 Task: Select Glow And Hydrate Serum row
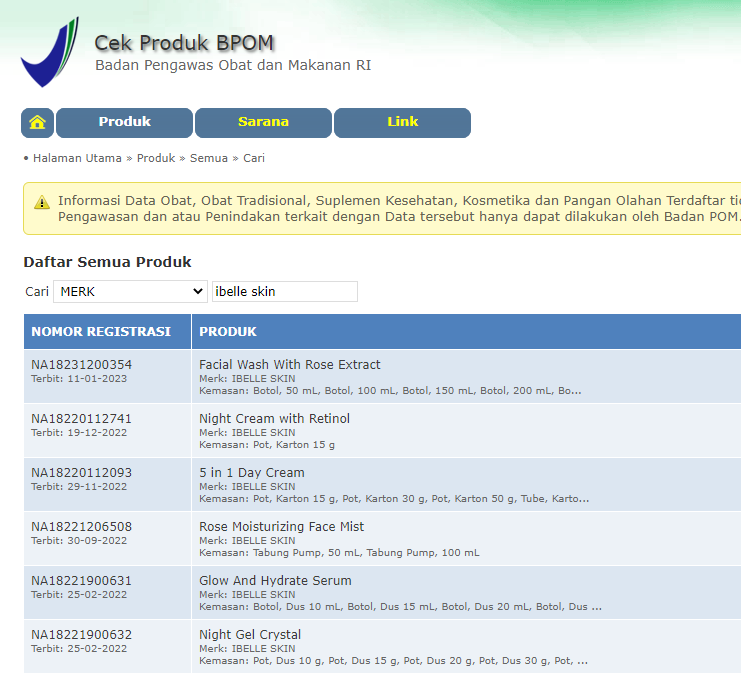(275, 581)
